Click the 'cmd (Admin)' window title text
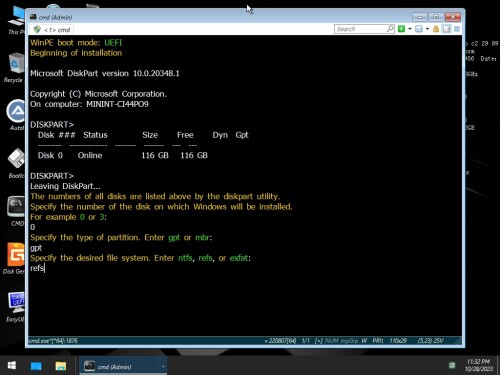 click(x=55, y=17)
